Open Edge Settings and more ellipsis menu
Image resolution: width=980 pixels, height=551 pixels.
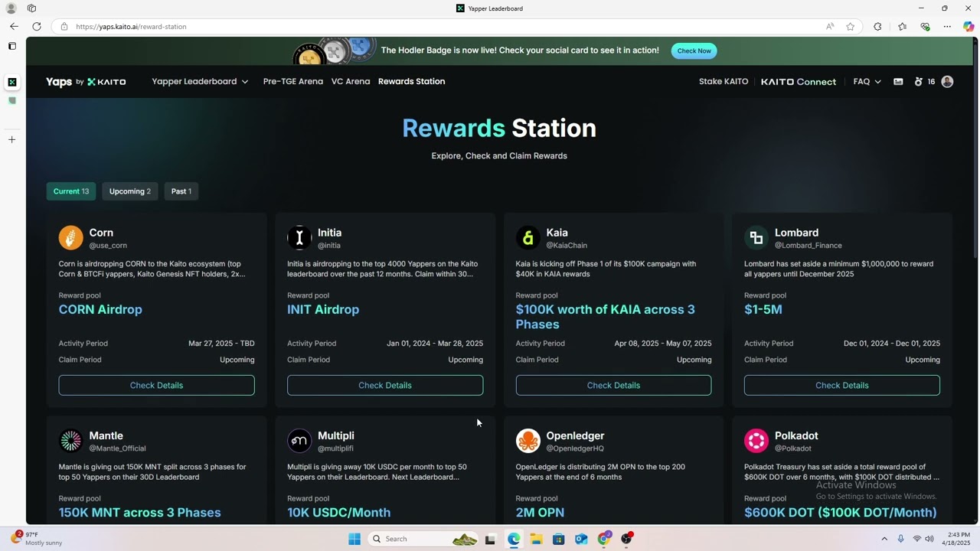click(947, 27)
